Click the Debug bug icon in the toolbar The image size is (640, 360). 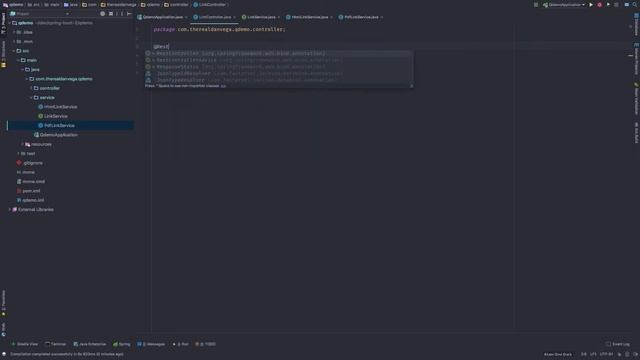599,5
